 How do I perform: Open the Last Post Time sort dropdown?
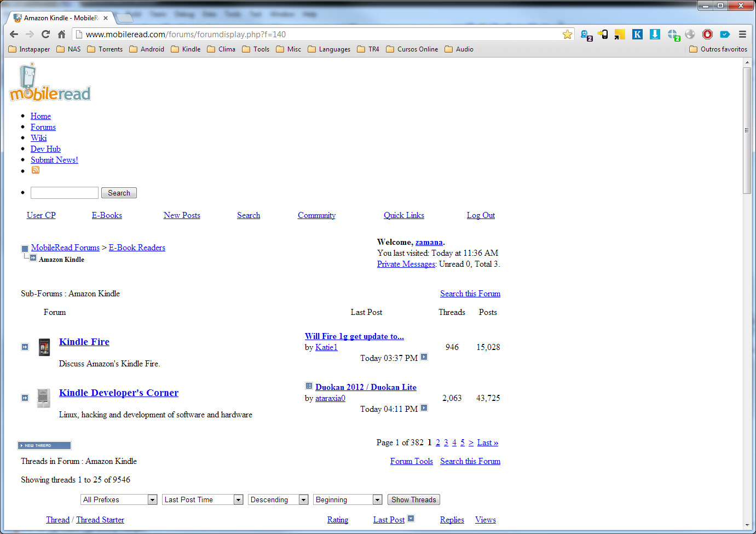(203, 499)
